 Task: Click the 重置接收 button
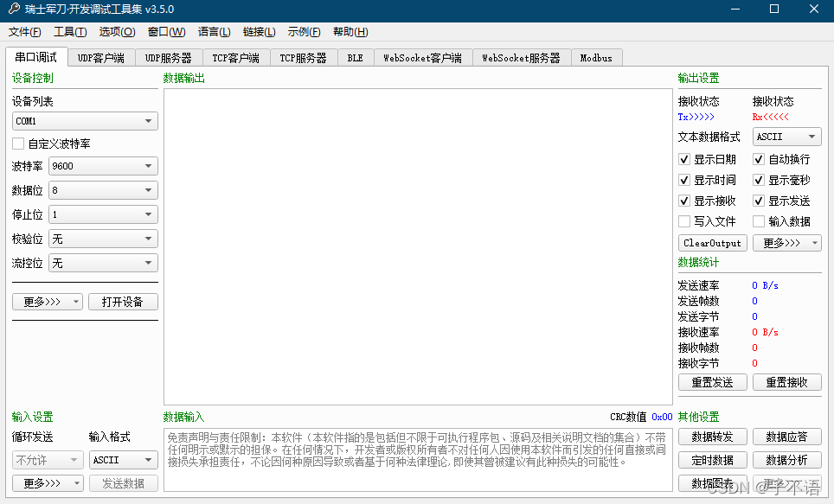click(x=787, y=382)
